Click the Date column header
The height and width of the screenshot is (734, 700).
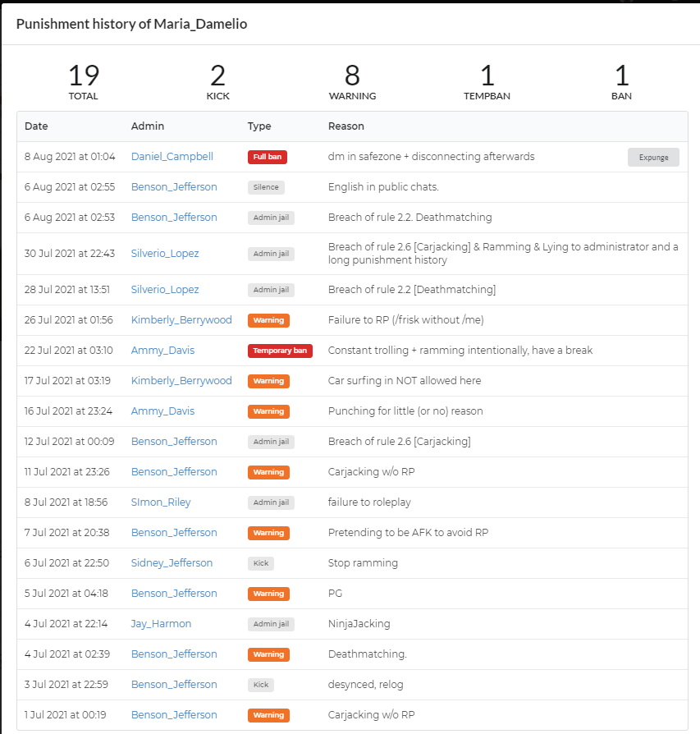pos(36,126)
